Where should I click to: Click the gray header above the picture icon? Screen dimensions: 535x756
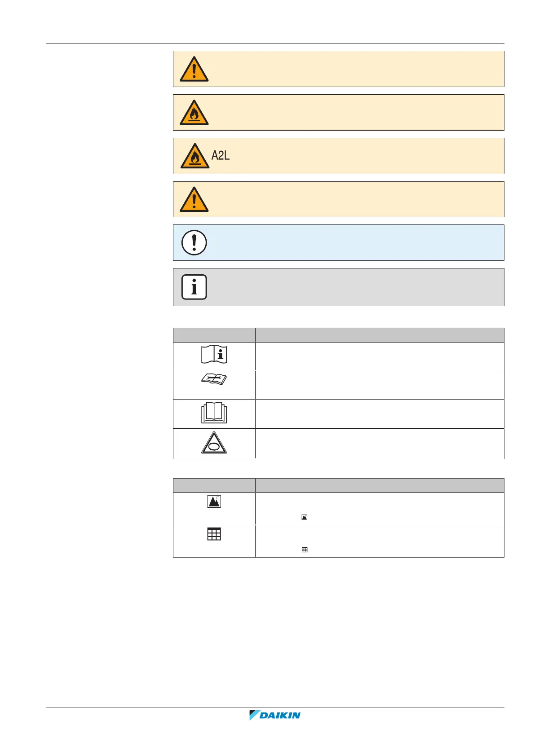pyautogui.click(x=214, y=485)
